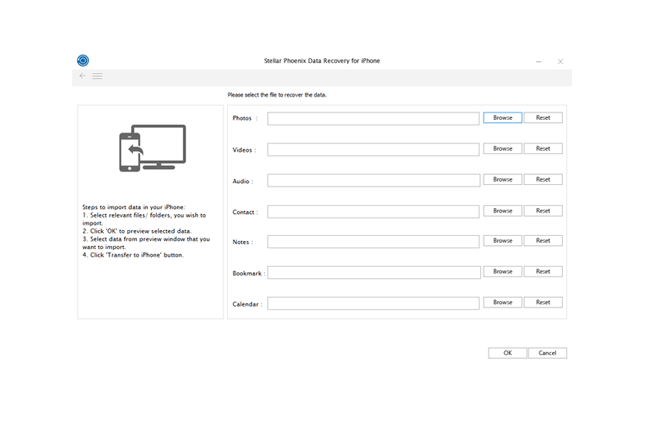This screenshot has height=421, width=645.
Task: Browse for Videos file
Action: point(503,149)
